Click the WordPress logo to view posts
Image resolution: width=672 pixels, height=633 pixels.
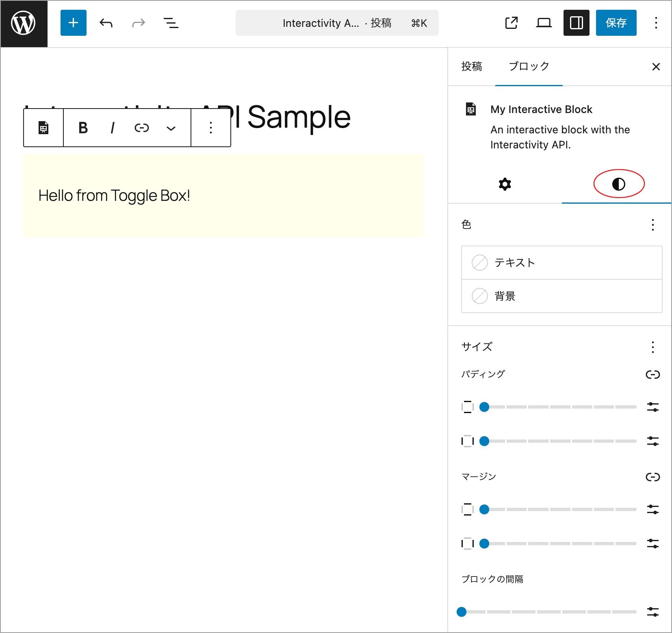[24, 23]
